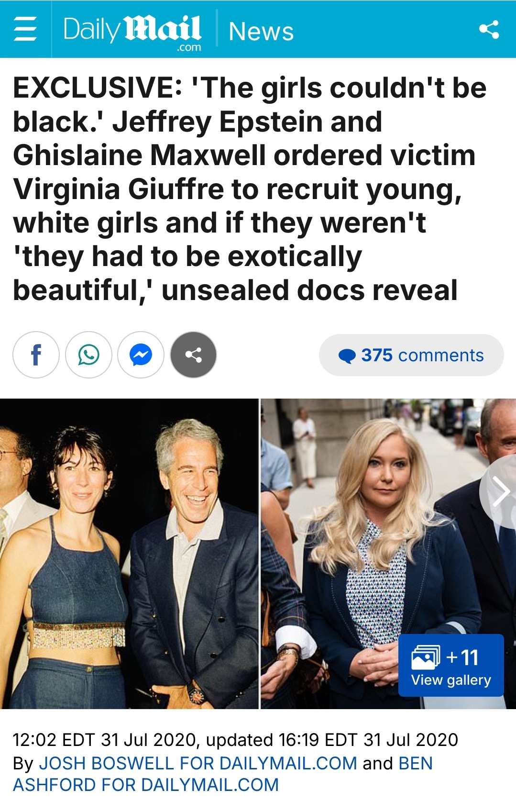Advance gallery with next arrow chevron
Viewport: 516px width, 812px height.
tap(500, 491)
